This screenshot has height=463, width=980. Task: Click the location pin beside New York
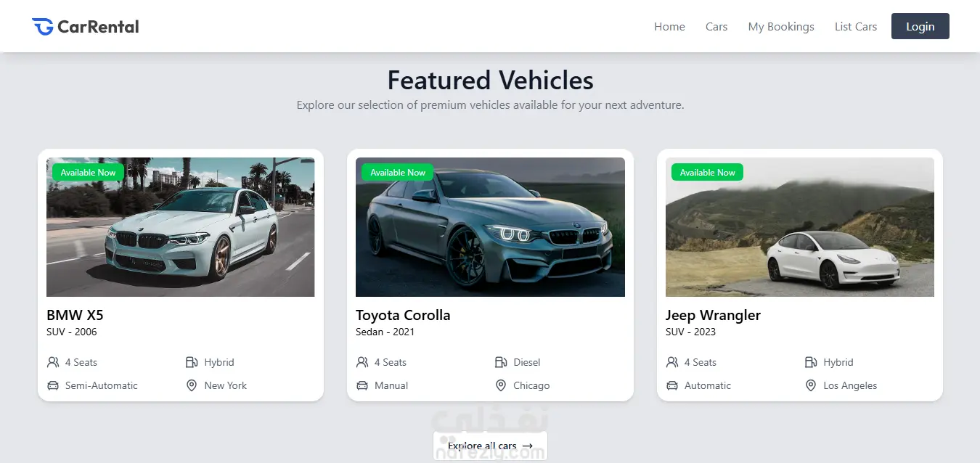tap(192, 385)
